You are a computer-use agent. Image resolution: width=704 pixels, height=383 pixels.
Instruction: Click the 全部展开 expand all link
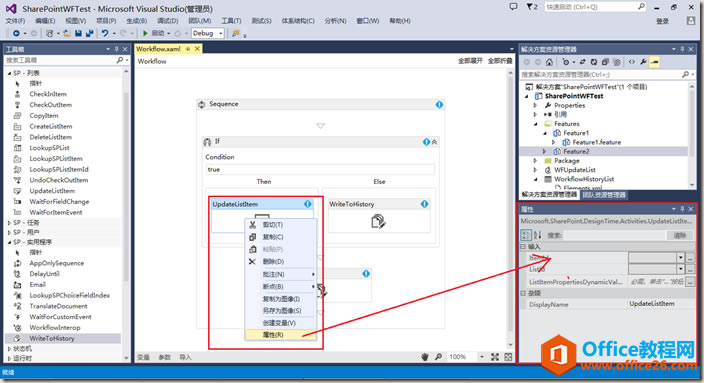pos(470,61)
